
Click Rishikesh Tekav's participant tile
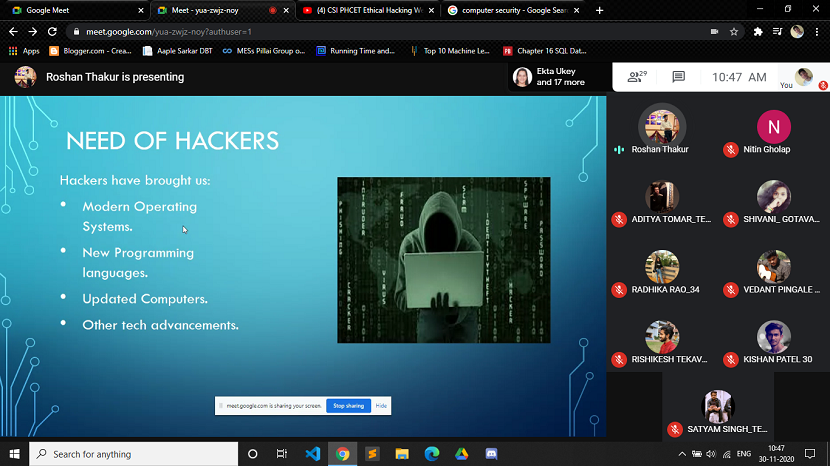[662, 343]
